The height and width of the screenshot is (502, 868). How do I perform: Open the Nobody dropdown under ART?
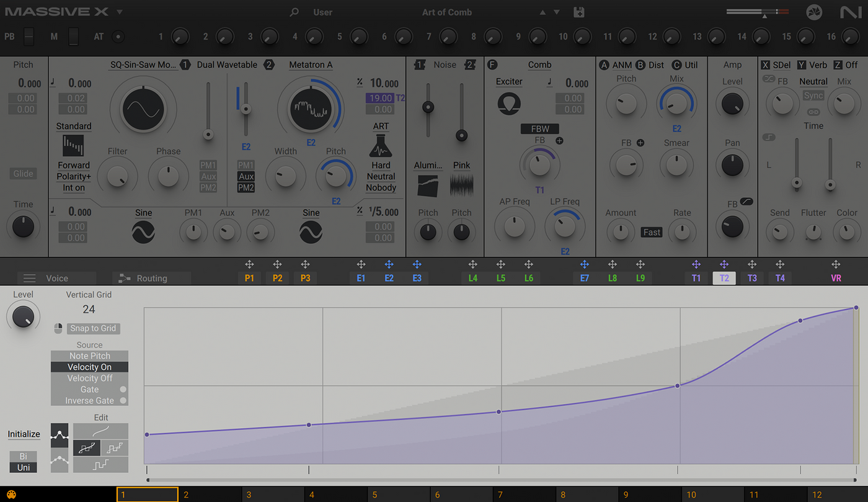click(381, 187)
